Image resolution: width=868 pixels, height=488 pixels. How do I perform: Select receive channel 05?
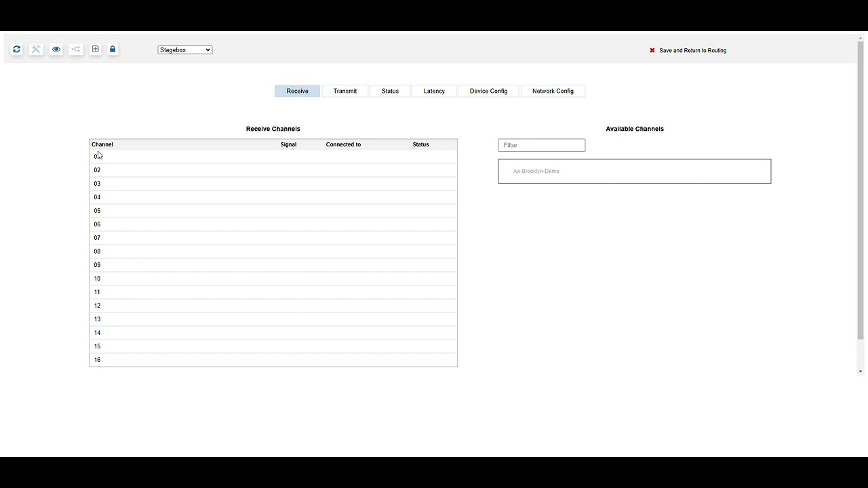click(273, 211)
